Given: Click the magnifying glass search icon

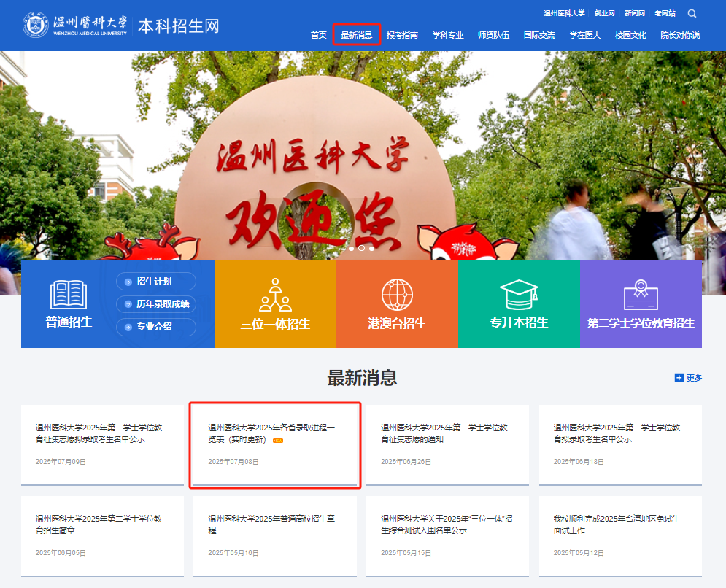Looking at the screenshot, I should [x=691, y=13].
